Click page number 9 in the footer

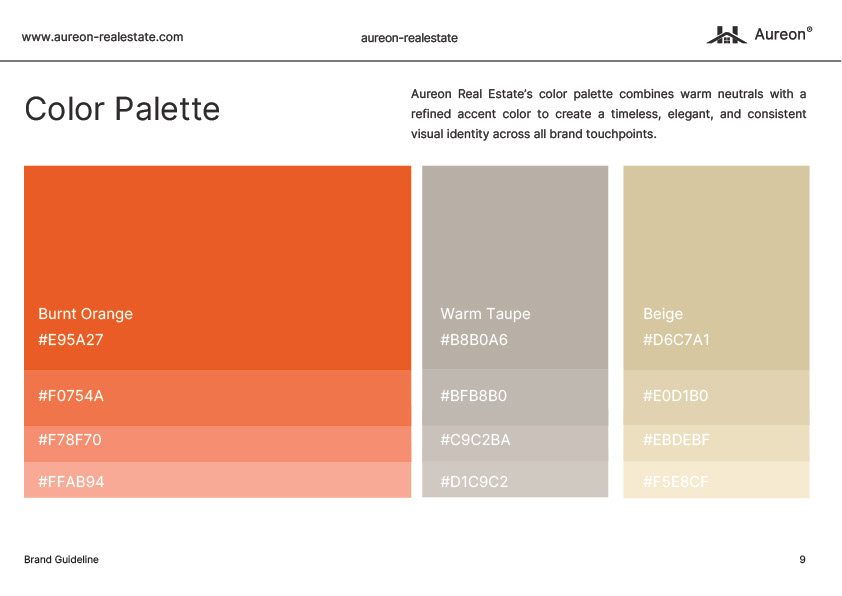[802, 560]
